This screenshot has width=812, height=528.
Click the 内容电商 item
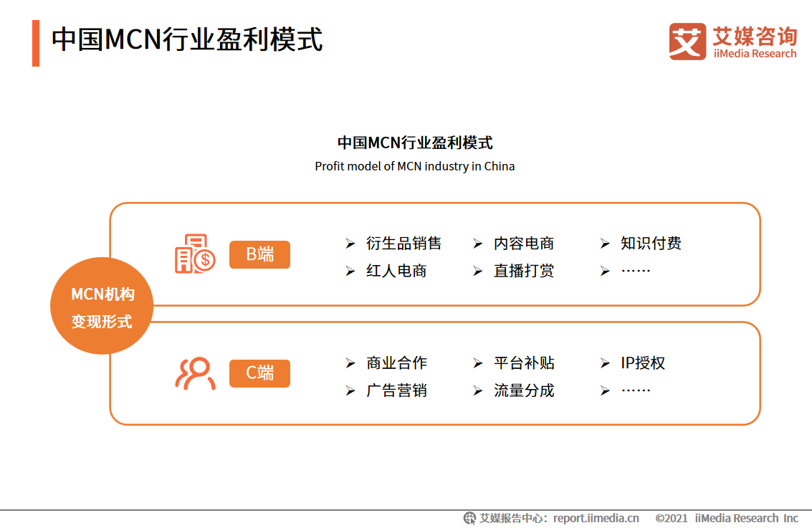(x=523, y=244)
